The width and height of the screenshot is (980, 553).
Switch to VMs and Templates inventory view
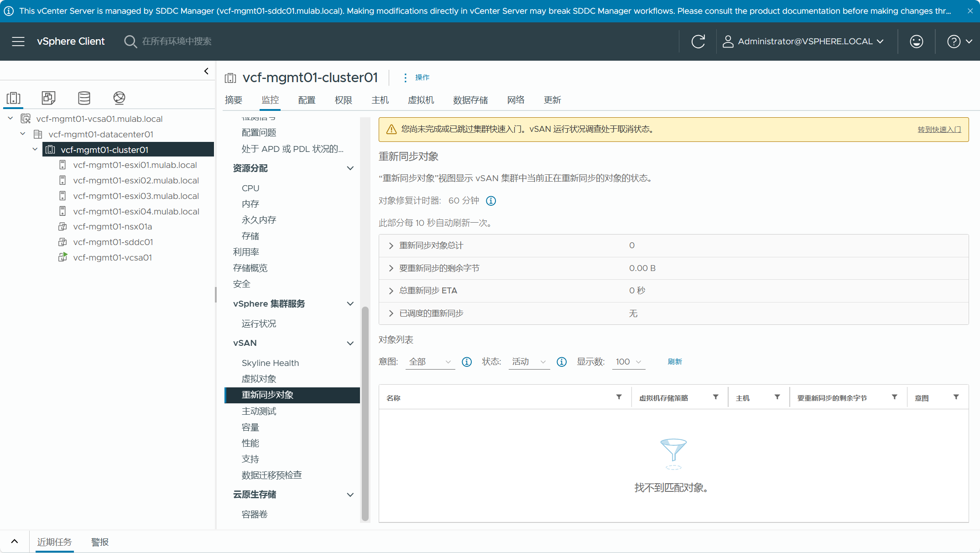[48, 98]
